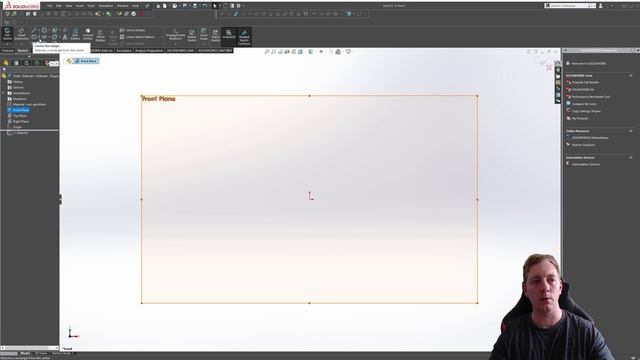Switch to the Simulation ribbon tab

point(124,51)
